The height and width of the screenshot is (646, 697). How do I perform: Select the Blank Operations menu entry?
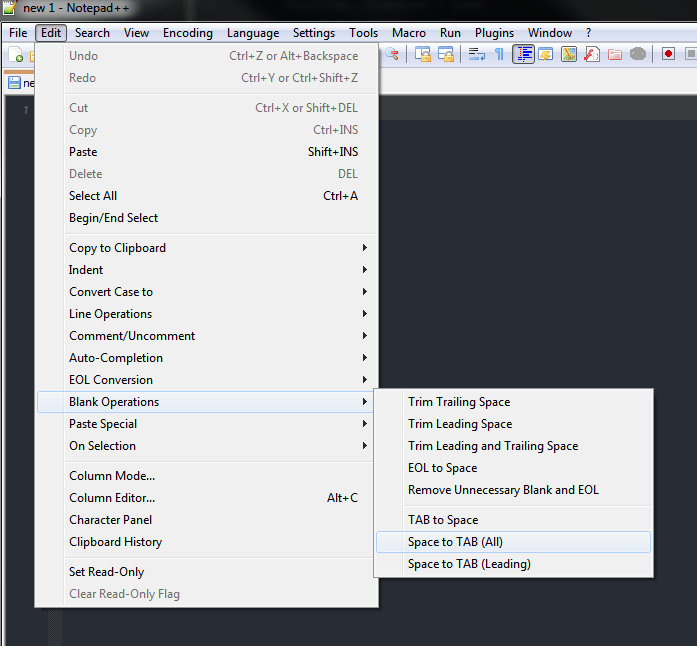[207, 402]
